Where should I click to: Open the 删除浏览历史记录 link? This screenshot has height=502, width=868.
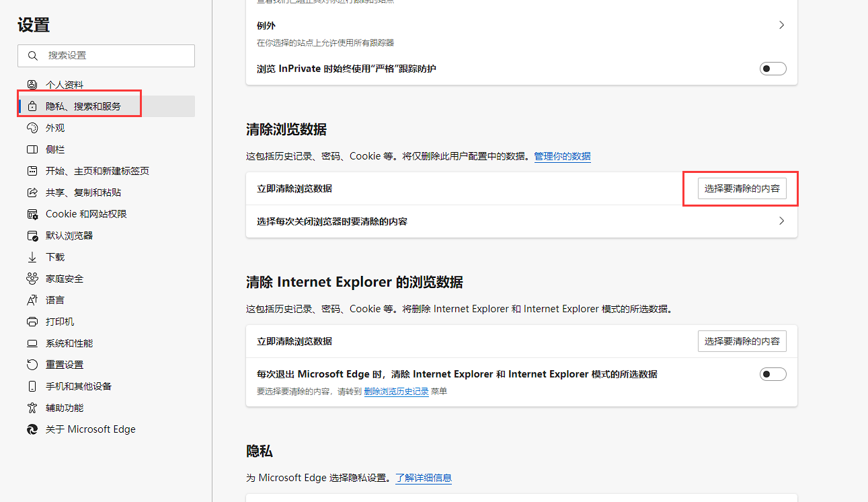point(397,391)
